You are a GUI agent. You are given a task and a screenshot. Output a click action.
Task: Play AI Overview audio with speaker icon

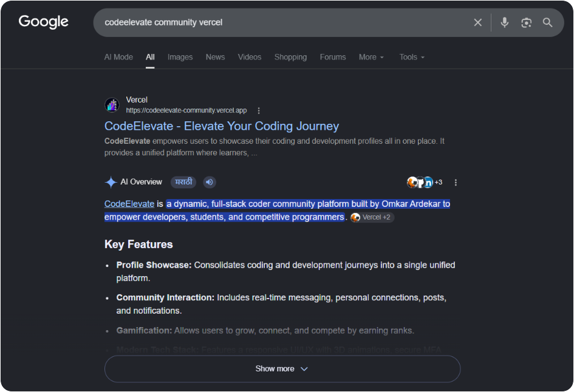210,182
